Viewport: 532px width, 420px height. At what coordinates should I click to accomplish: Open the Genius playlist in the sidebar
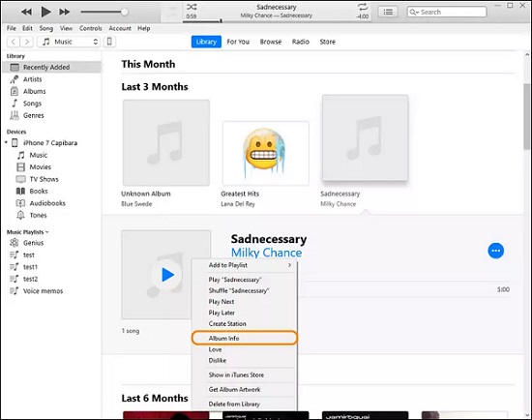tap(33, 243)
